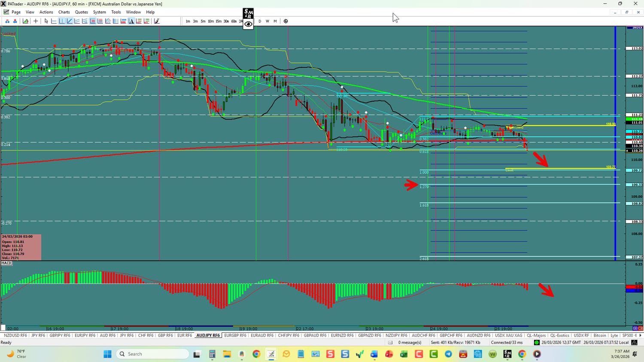
Task: Click the INDEX button on price axis
Action: (634, 27)
